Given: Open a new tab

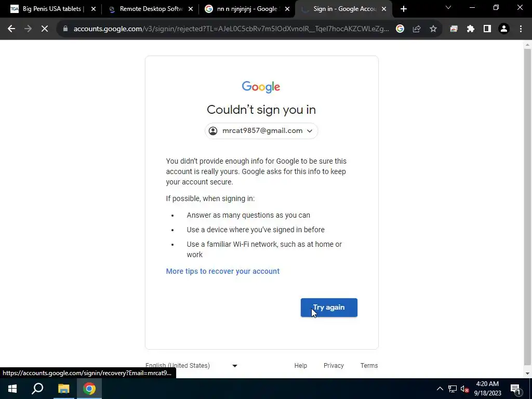Looking at the screenshot, I should click(403, 9).
